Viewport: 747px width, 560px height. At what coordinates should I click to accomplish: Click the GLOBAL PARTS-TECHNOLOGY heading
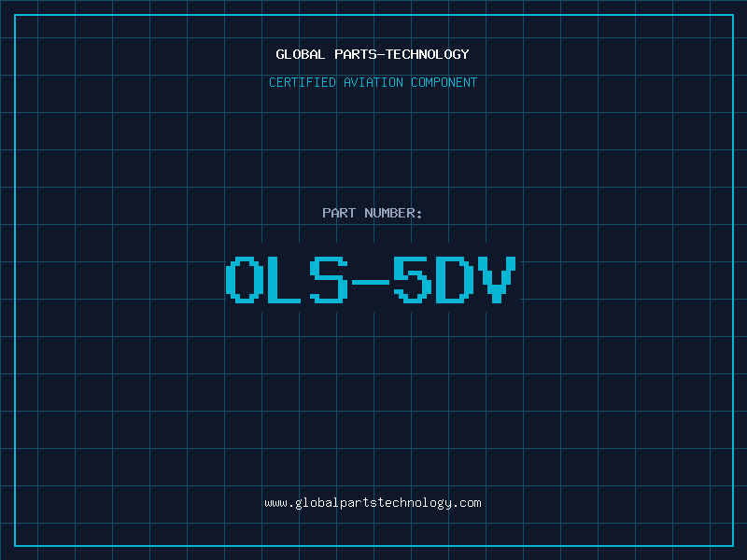(373, 54)
